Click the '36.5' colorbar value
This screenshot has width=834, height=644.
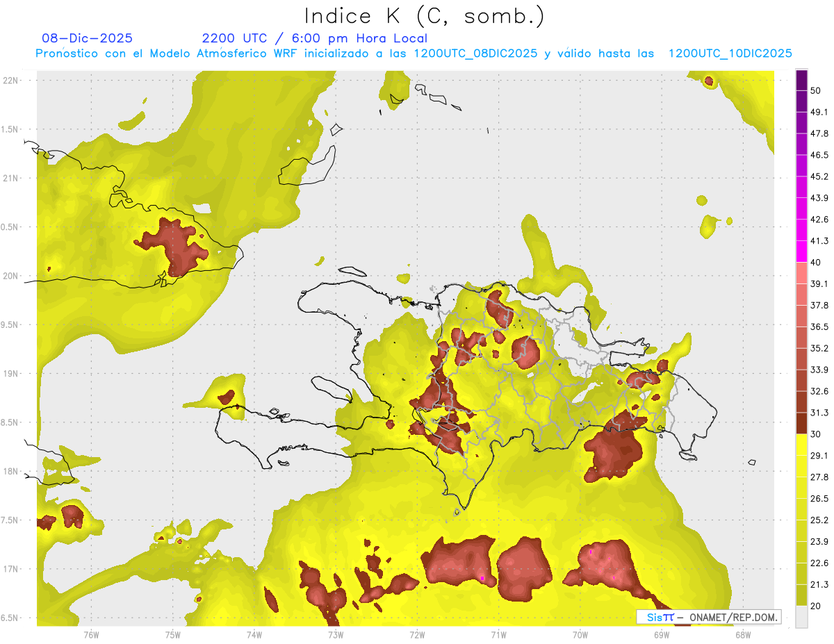pyautogui.click(x=819, y=327)
